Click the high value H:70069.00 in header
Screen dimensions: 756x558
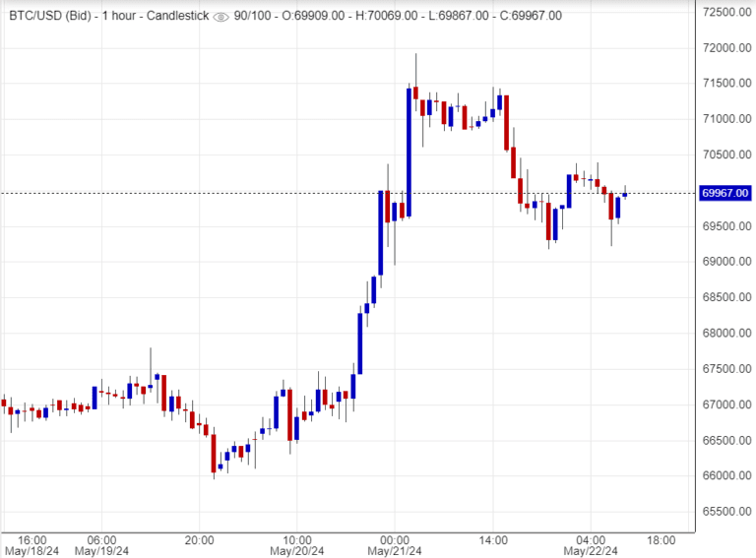click(x=393, y=16)
